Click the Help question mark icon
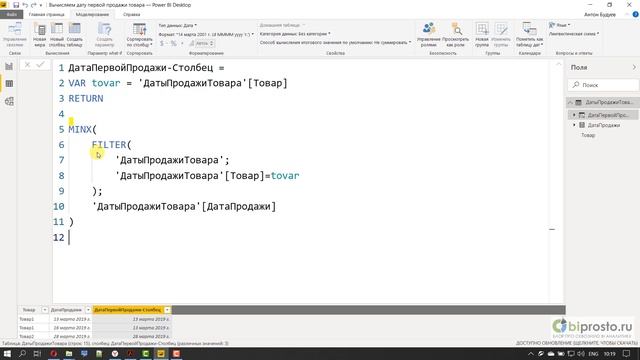 click(x=635, y=14)
